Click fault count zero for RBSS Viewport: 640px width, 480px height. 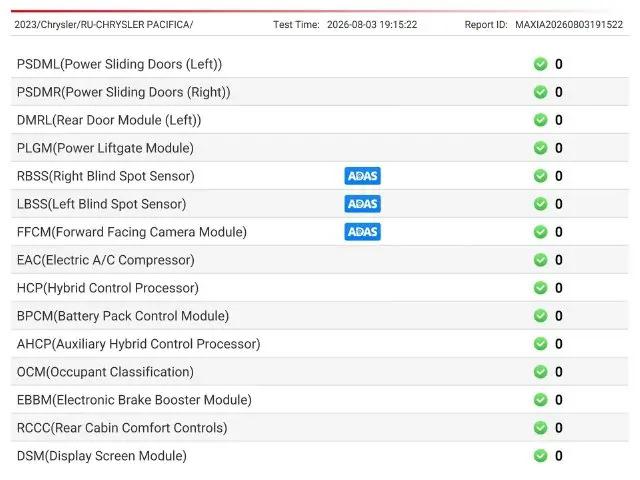tap(559, 176)
